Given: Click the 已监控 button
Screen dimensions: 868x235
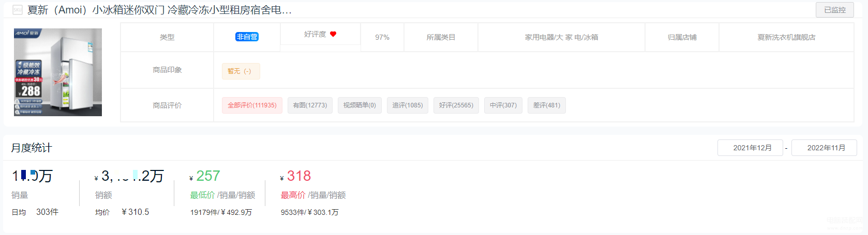Looking at the screenshot, I should tap(834, 10).
